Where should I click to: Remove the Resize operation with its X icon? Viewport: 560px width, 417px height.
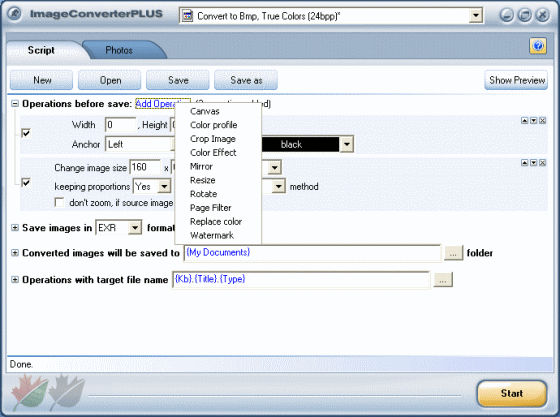tap(542, 163)
